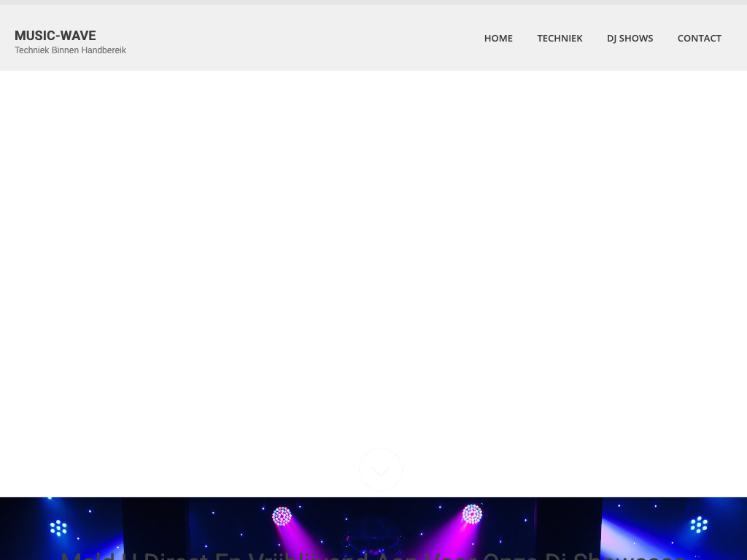Viewport: 747px width, 560px height.
Task: Click the empty white hero area
Action: point(373,255)
